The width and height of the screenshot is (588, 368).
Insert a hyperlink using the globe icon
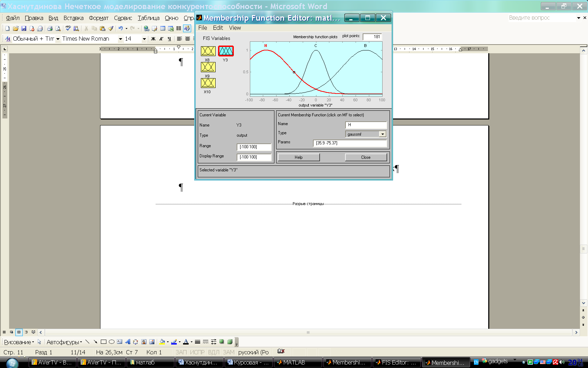click(146, 28)
